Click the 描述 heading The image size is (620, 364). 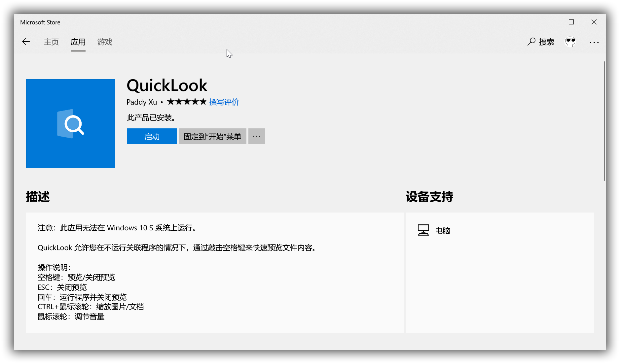click(x=38, y=197)
